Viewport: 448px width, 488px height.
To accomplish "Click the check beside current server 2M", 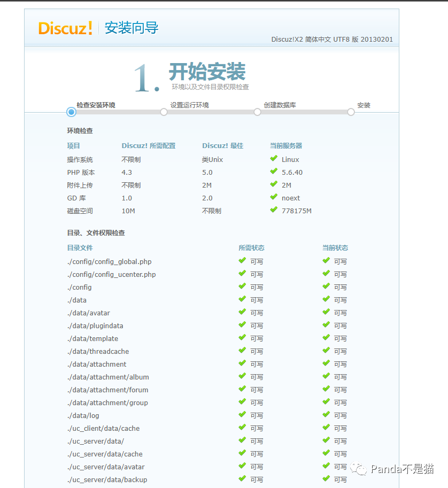I will click(274, 184).
